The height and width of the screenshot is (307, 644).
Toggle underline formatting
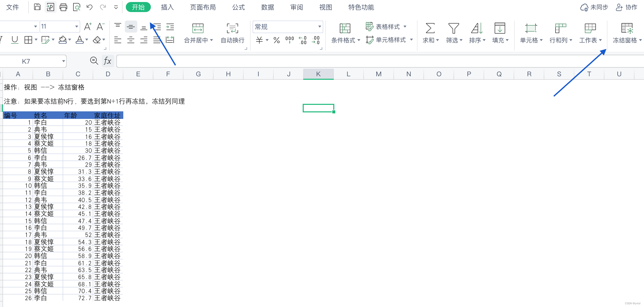[15, 40]
